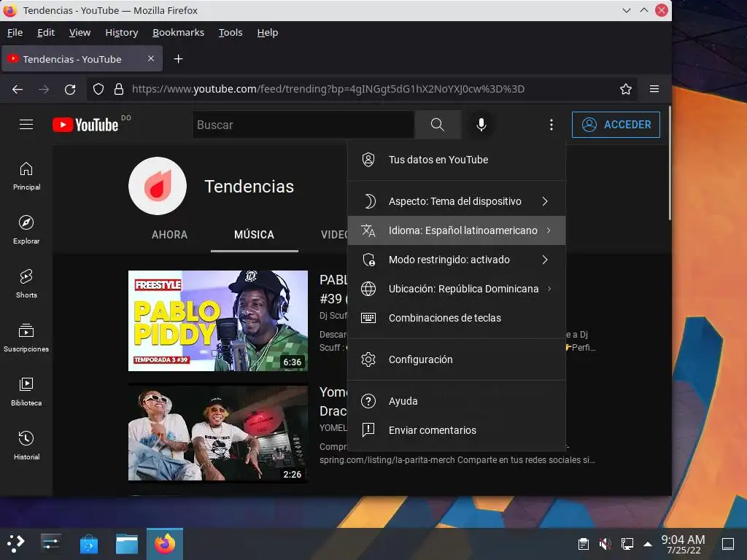Open Historial in sidebar
This screenshot has height=560, width=747.
pos(26,446)
